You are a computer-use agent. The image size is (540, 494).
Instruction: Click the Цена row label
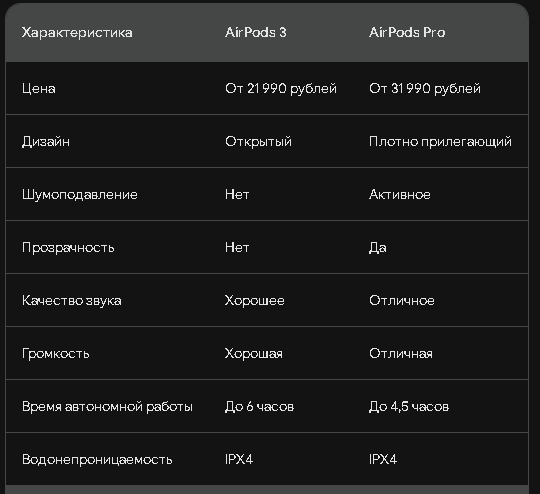click(39, 89)
